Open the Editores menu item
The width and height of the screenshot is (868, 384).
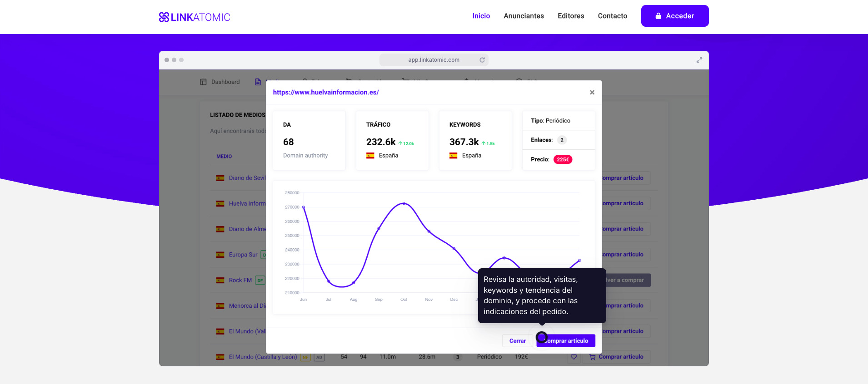571,16
